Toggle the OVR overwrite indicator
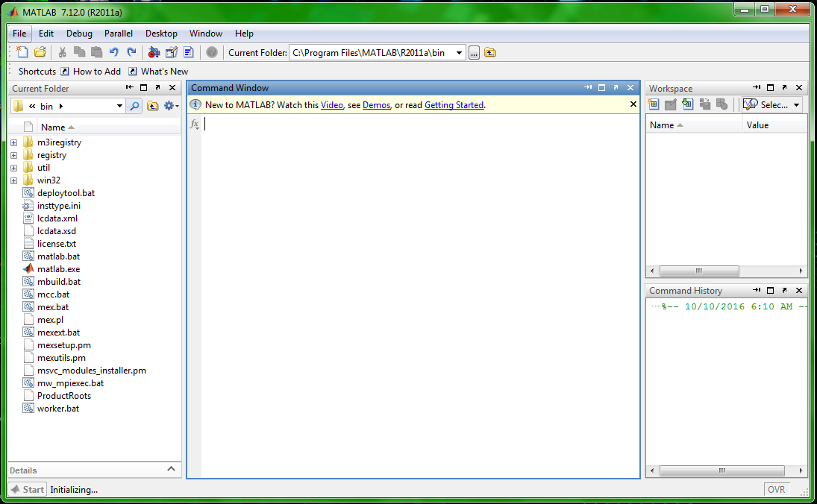Image resolution: width=817 pixels, height=504 pixels. (x=777, y=489)
